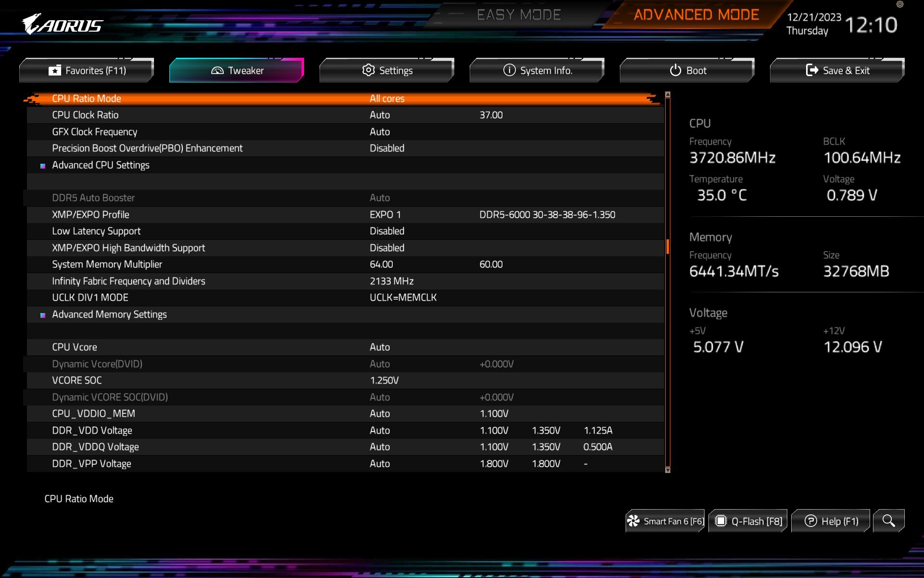Open XMP/EXPO Profile EXPO 1 dropdown
The height and width of the screenshot is (578, 924).
385,215
